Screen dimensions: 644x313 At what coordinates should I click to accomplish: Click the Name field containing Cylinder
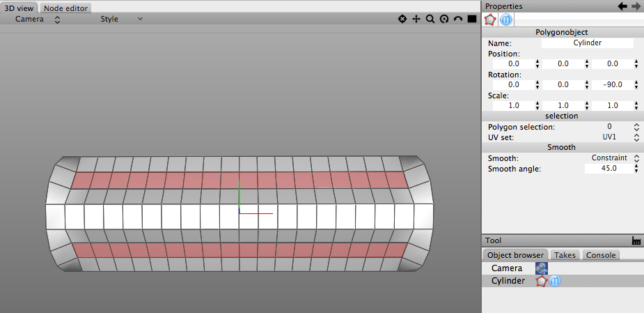[x=588, y=43]
